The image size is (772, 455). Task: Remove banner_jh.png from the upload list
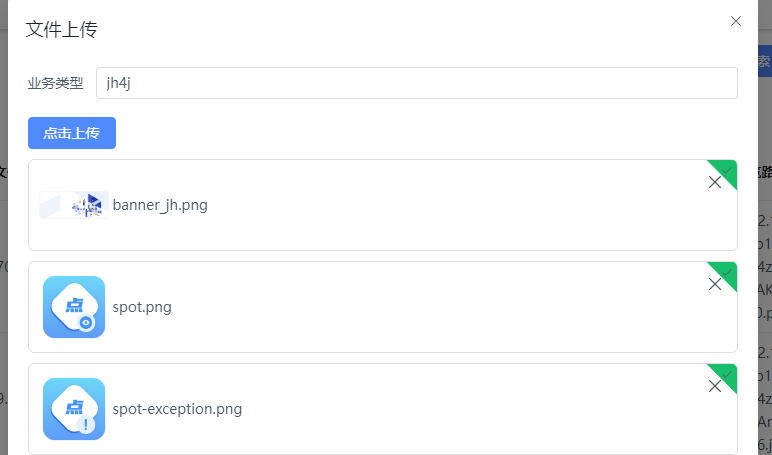pos(714,182)
